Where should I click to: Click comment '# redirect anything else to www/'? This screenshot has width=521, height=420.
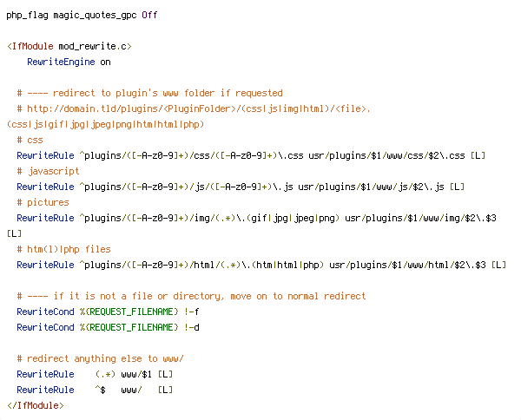tap(101, 358)
